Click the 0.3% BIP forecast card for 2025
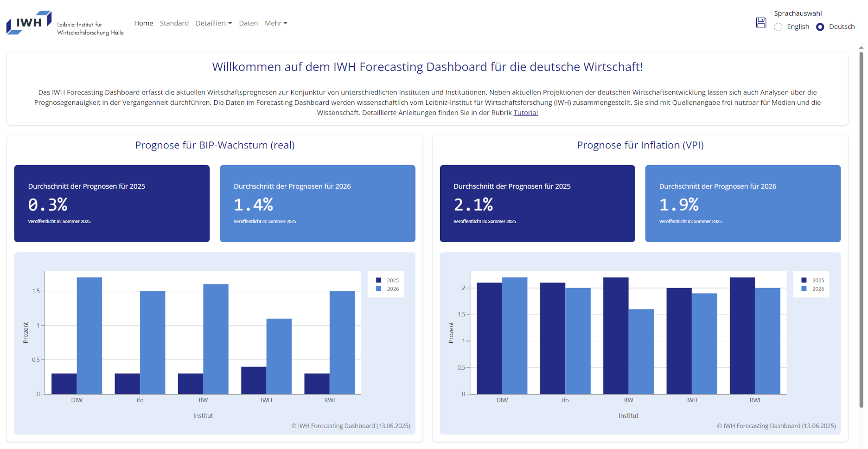The width and height of the screenshot is (868, 449). point(112,204)
